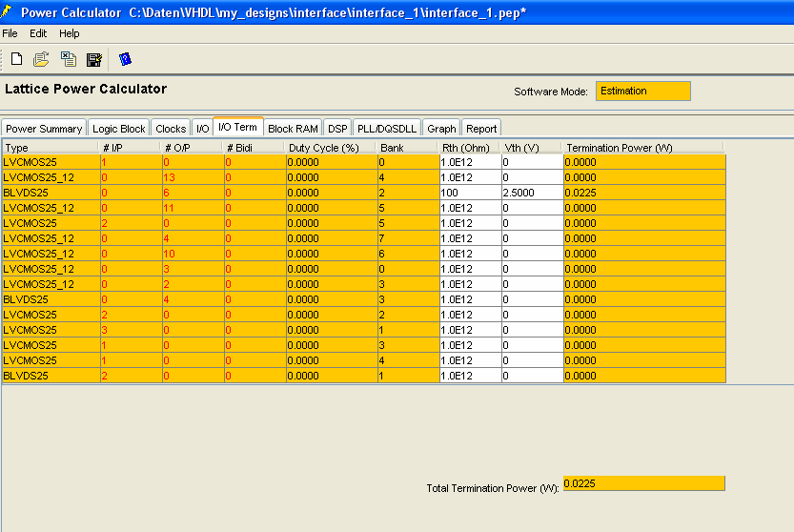Screen dimensions: 794x532
Task: Click the Vth cell showing 2.5000
Action: tap(532, 193)
